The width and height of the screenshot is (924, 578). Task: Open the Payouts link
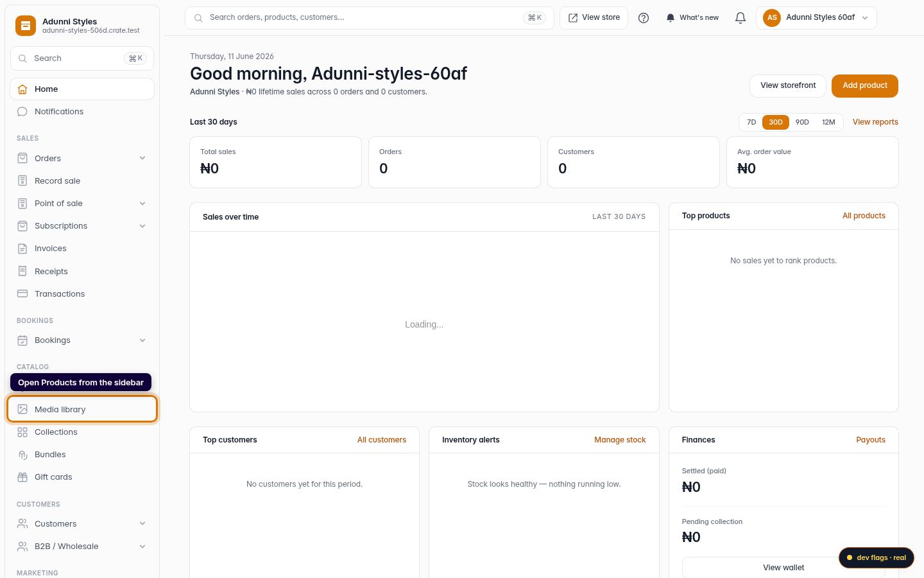click(871, 440)
